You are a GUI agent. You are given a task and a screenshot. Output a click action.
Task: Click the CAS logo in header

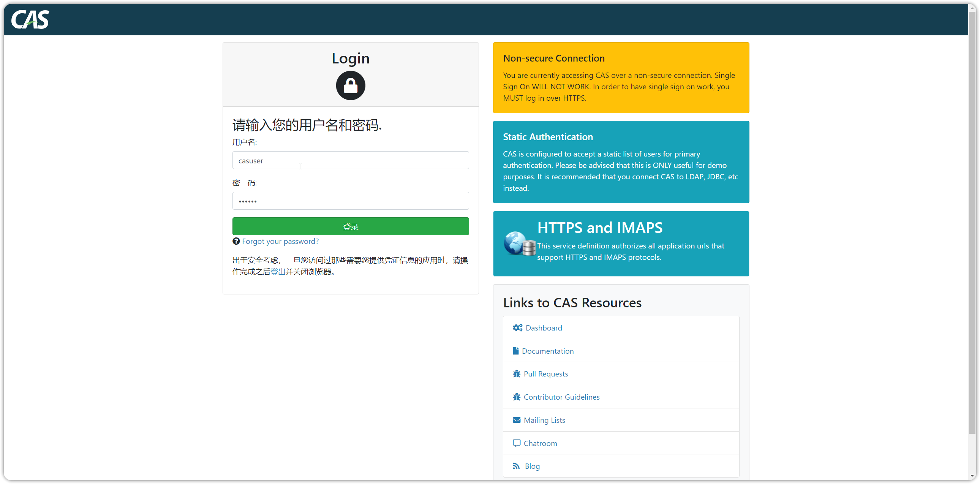pyautogui.click(x=30, y=19)
